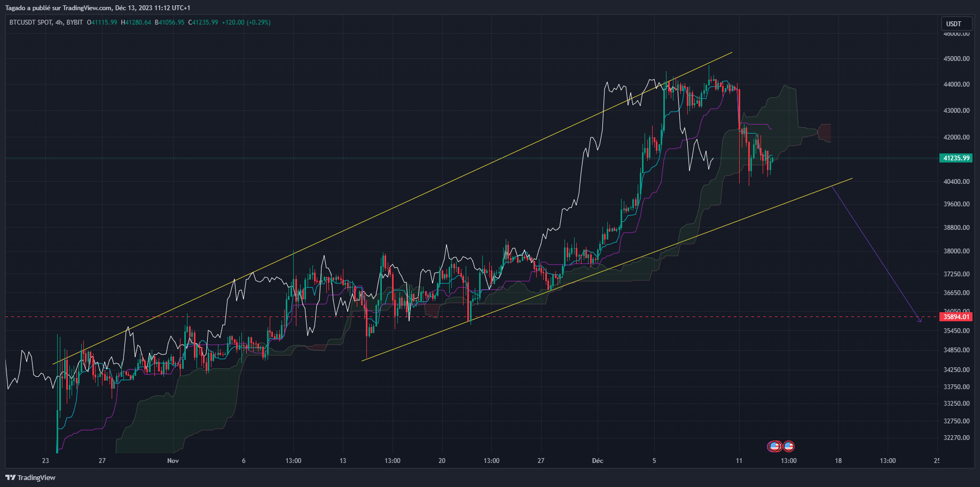Open the 4h timeframe selector in legend
Screen dimensions: 980x487
(x=58, y=22)
